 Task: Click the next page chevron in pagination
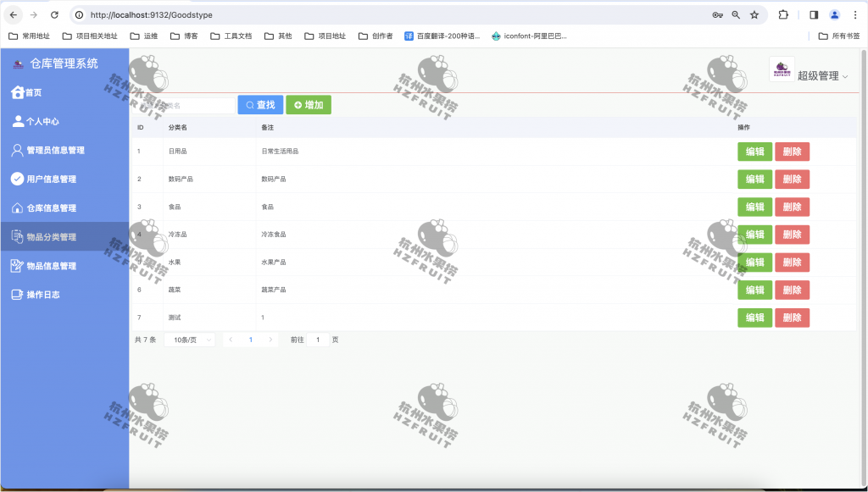point(270,339)
